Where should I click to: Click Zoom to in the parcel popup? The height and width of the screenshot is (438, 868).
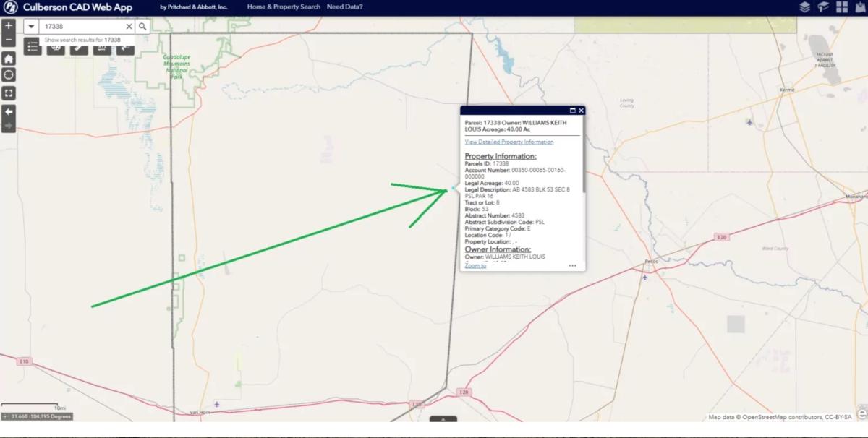coord(475,266)
